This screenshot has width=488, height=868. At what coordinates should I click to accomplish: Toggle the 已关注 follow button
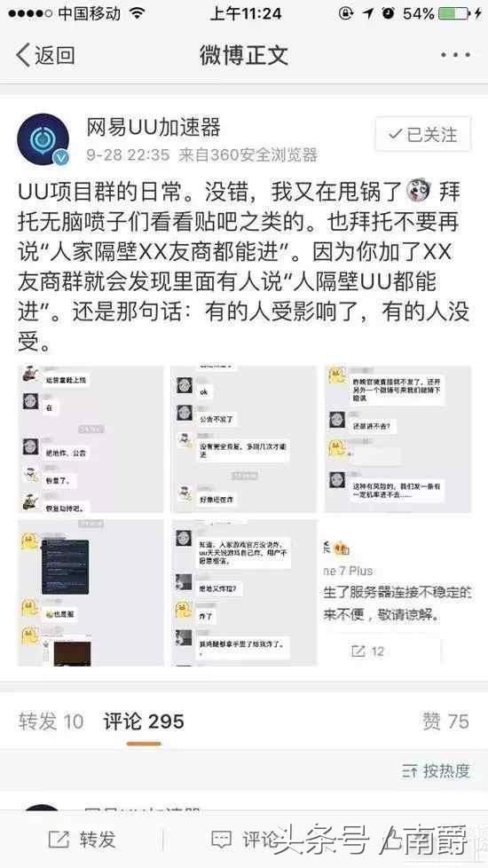422,134
